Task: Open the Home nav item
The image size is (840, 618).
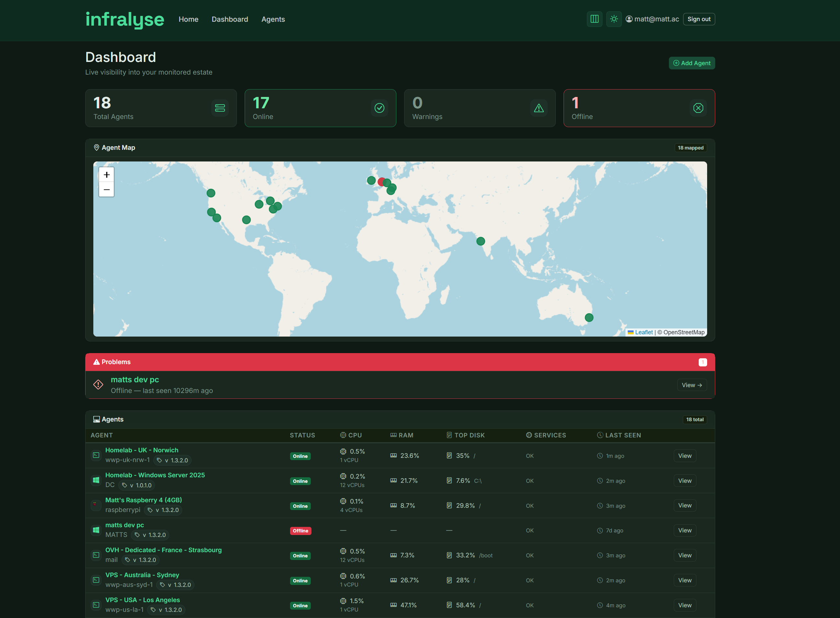Action: 188,19
